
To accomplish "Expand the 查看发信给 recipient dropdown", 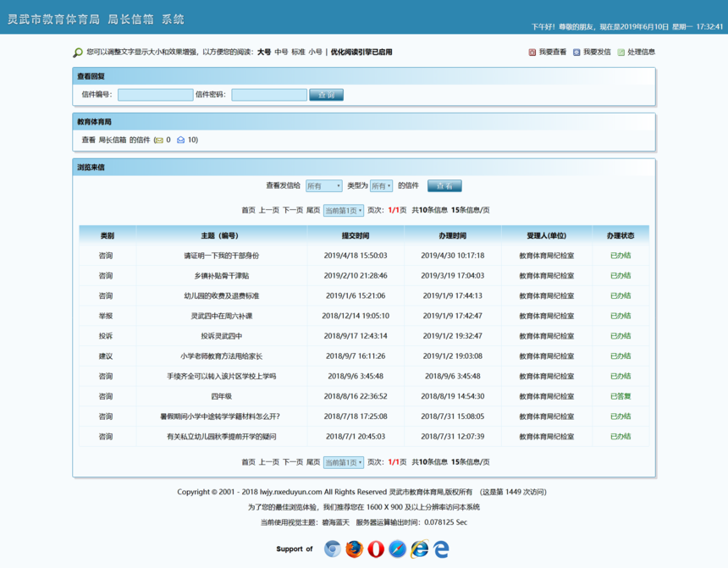I will (323, 186).
